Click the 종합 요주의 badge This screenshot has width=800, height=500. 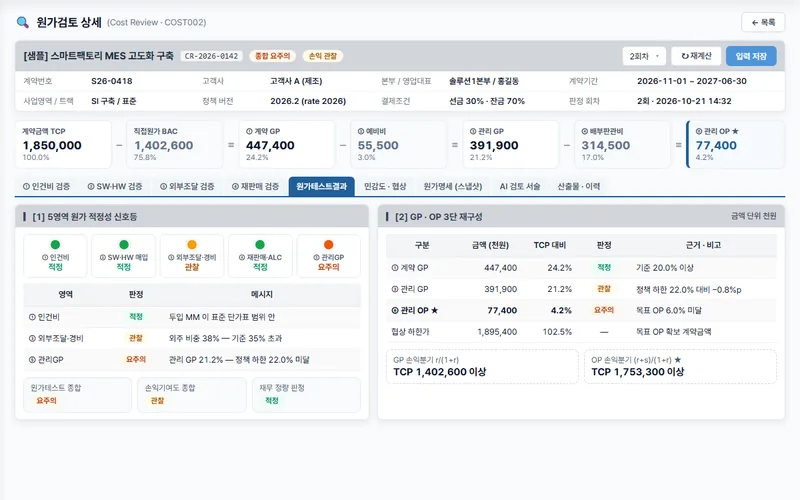pos(273,56)
